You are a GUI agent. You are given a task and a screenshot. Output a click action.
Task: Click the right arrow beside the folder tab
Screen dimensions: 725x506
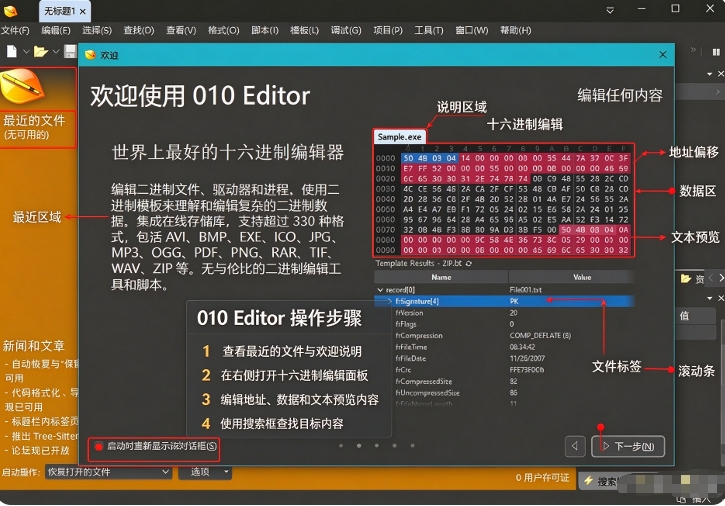(721, 278)
